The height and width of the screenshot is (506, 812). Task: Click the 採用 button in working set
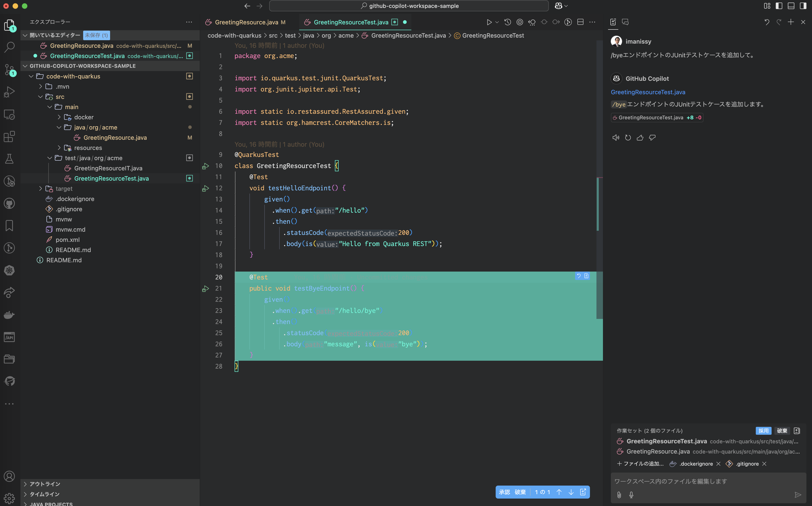click(x=763, y=431)
